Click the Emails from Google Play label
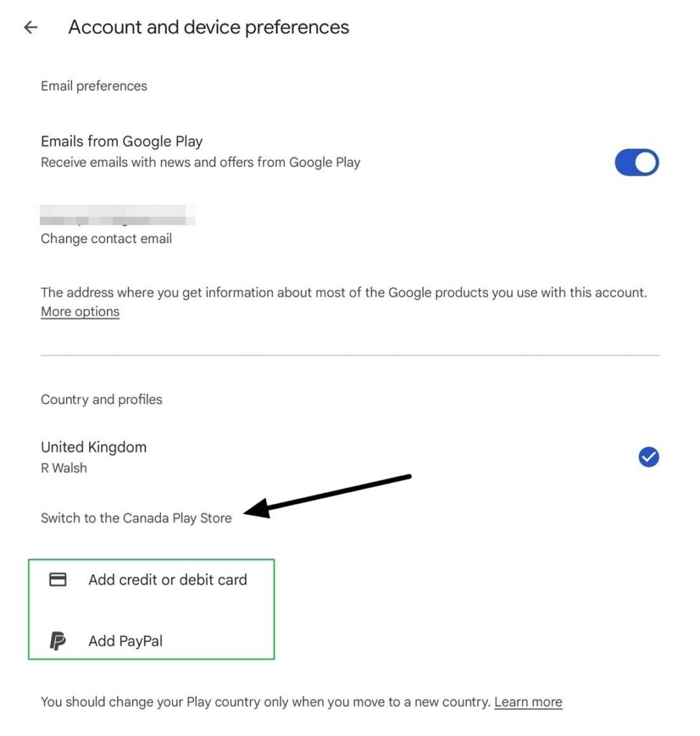 121,142
